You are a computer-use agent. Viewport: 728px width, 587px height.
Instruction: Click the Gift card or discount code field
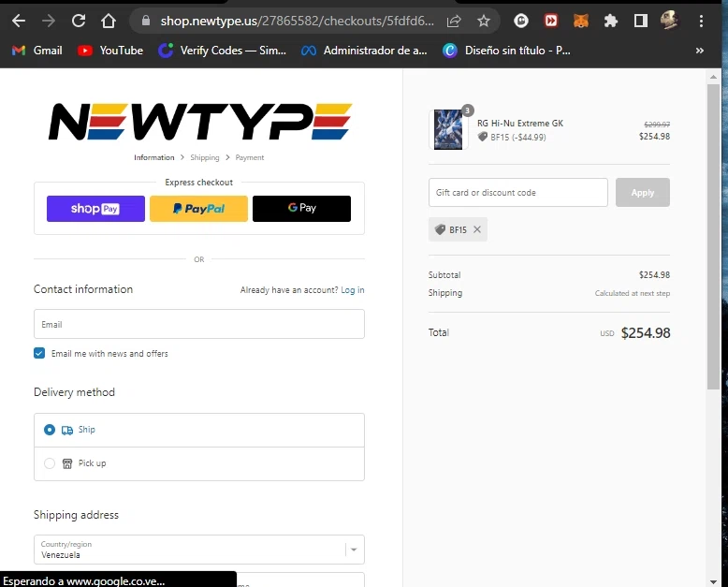pos(518,192)
